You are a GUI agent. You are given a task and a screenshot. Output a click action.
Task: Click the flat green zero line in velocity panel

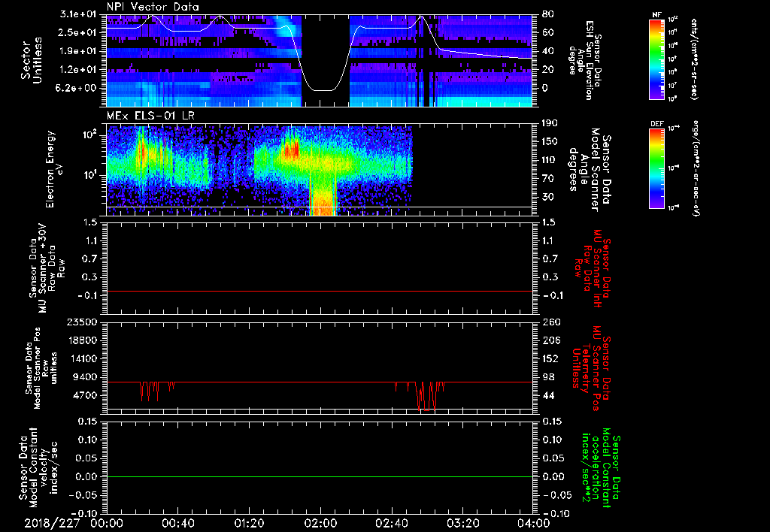coord(320,476)
